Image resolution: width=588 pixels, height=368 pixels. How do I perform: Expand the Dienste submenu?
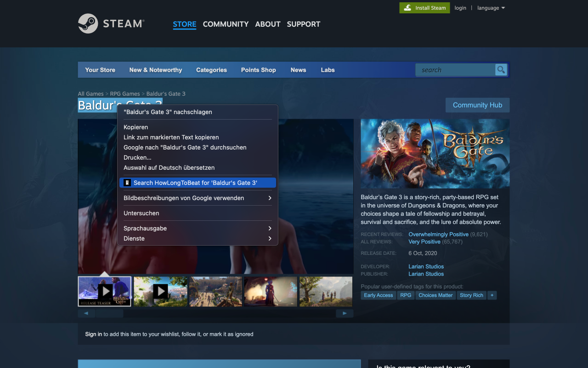pyautogui.click(x=198, y=238)
